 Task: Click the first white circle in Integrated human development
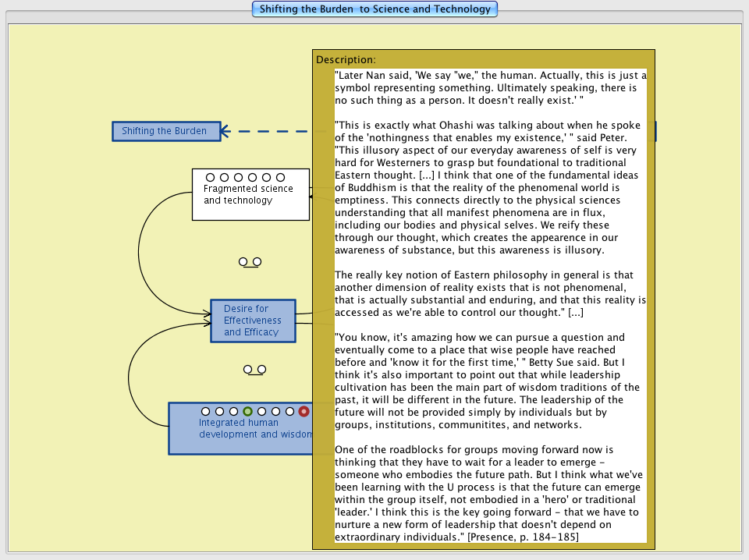tap(205, 411)
